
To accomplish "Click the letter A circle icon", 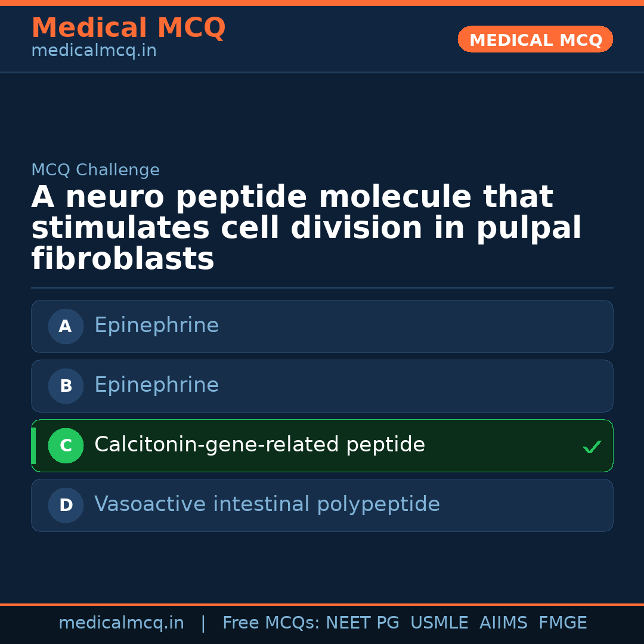I will 66,326.
